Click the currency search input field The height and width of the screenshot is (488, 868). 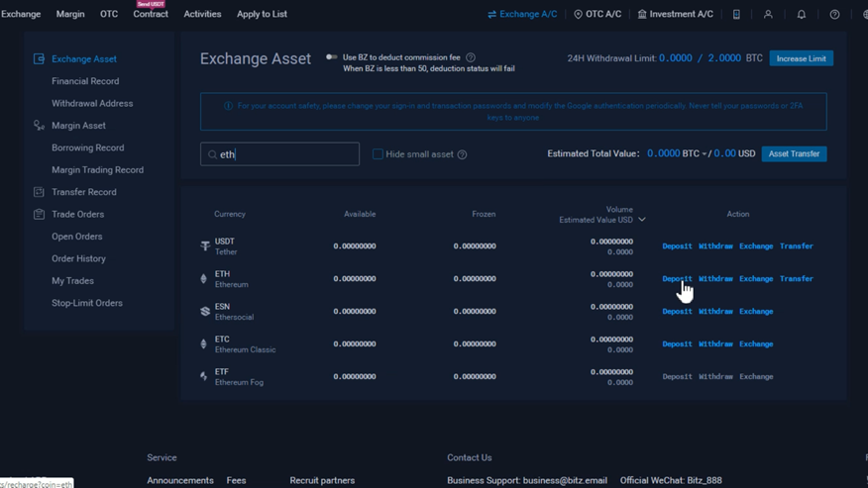(279, 154)
